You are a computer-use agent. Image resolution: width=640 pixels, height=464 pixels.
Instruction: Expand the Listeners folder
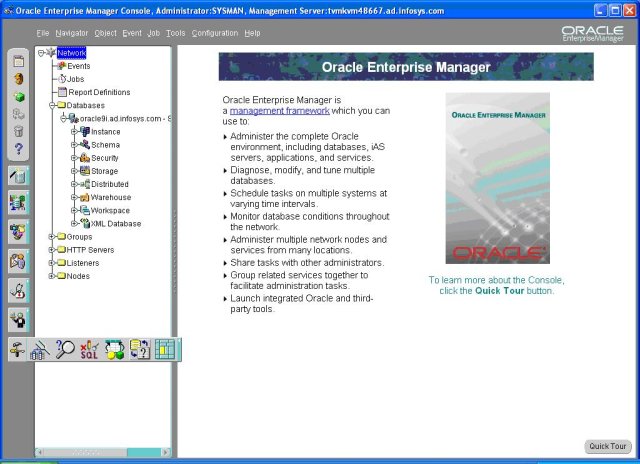tap(52, 263)
